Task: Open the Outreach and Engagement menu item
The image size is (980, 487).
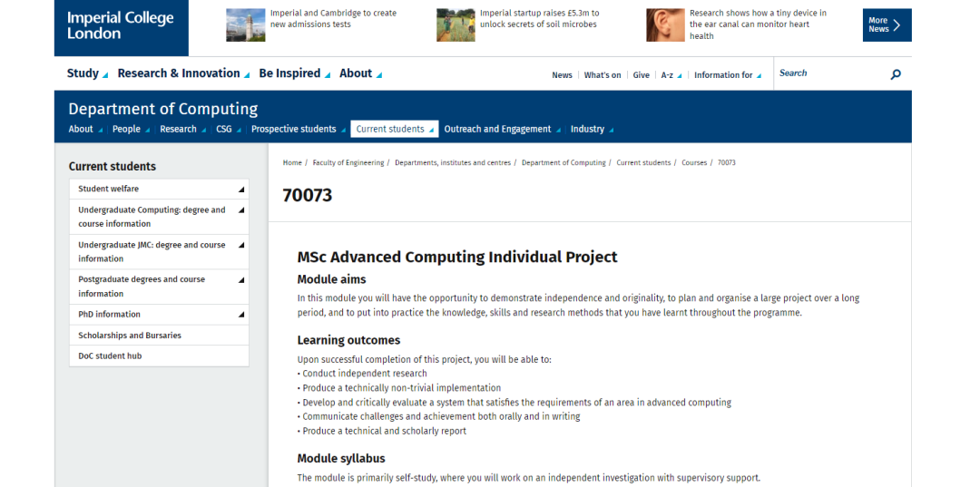Action: pos(503,130)
